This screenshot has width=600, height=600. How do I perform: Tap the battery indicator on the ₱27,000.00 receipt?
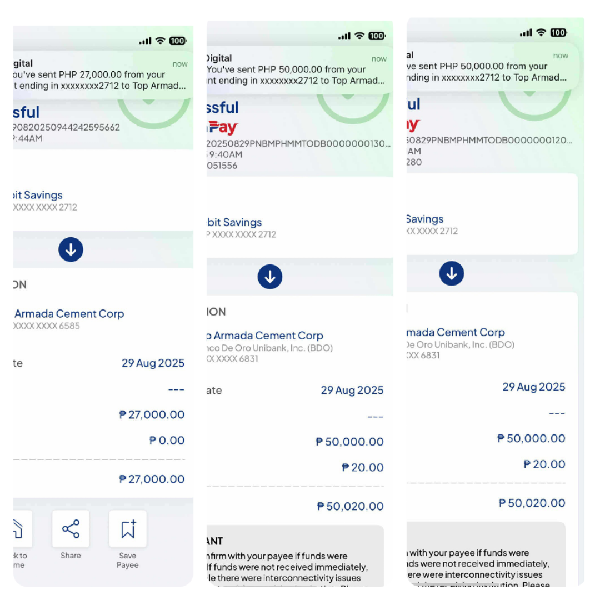(x=178, y=41)
